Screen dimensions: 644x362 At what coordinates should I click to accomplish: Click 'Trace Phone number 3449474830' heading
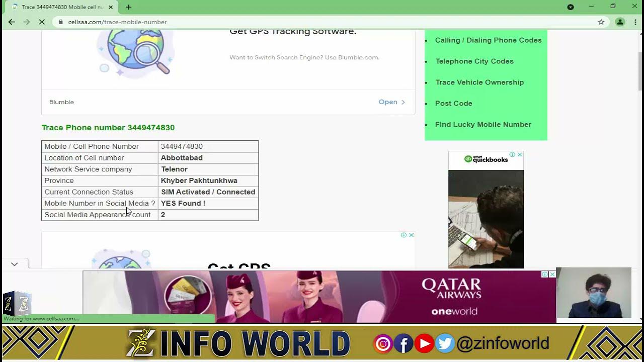coord(108,128)
